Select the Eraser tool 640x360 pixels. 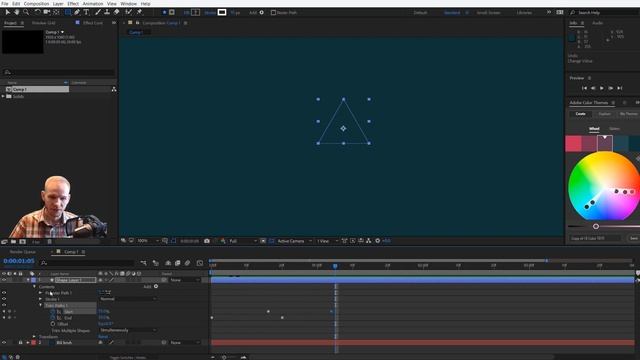(116, 12)
